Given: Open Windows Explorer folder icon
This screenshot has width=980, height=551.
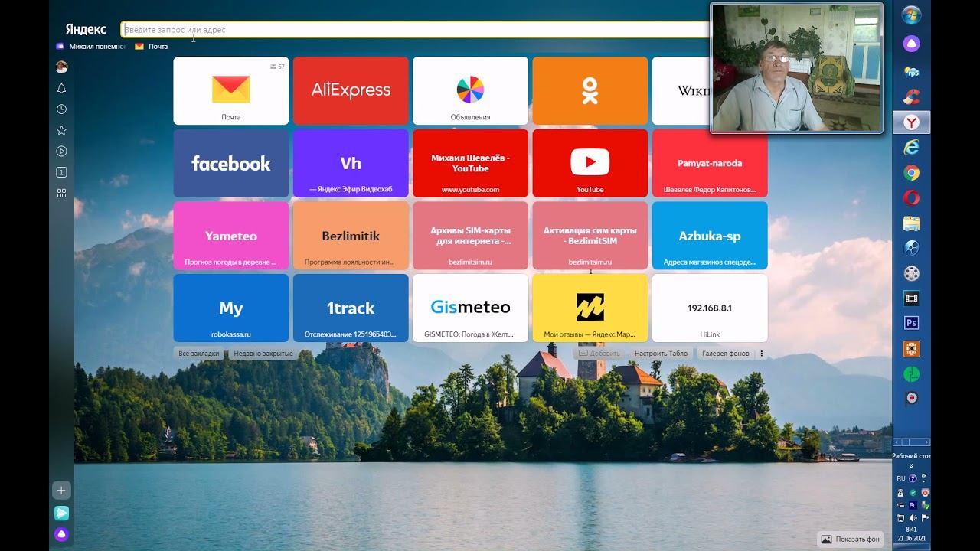Looking at the screenshot, I should 911,223.
